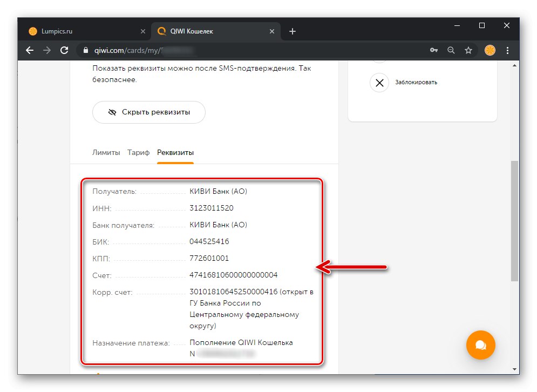Open a new browser tab
Viewport: 537px width, 392px height.
(293, 31)
